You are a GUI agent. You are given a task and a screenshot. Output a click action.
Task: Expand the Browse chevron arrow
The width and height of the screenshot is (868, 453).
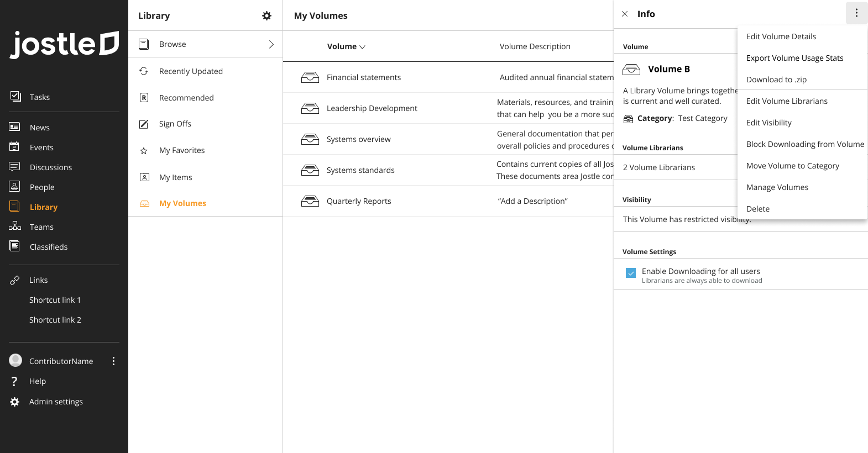271,44
